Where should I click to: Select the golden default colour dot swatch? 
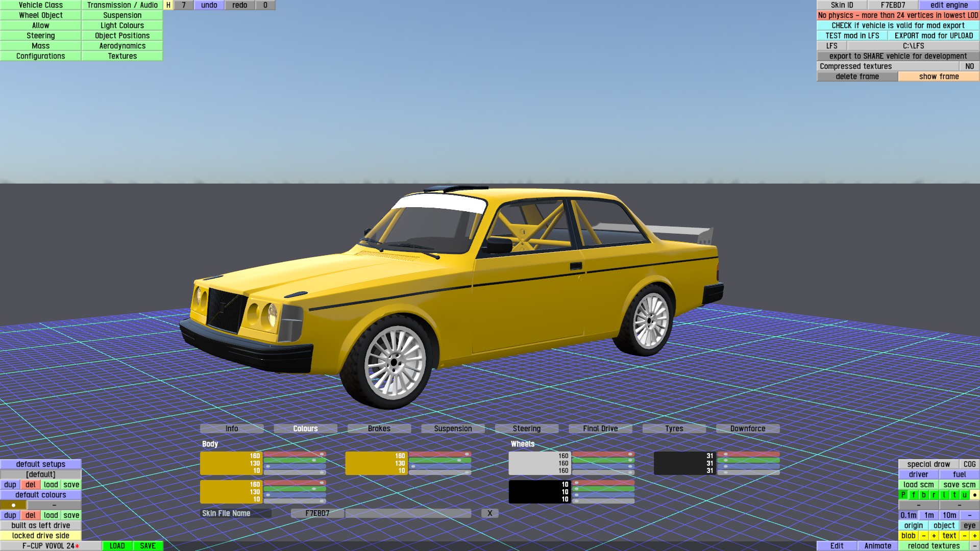[x=13, y=505]
